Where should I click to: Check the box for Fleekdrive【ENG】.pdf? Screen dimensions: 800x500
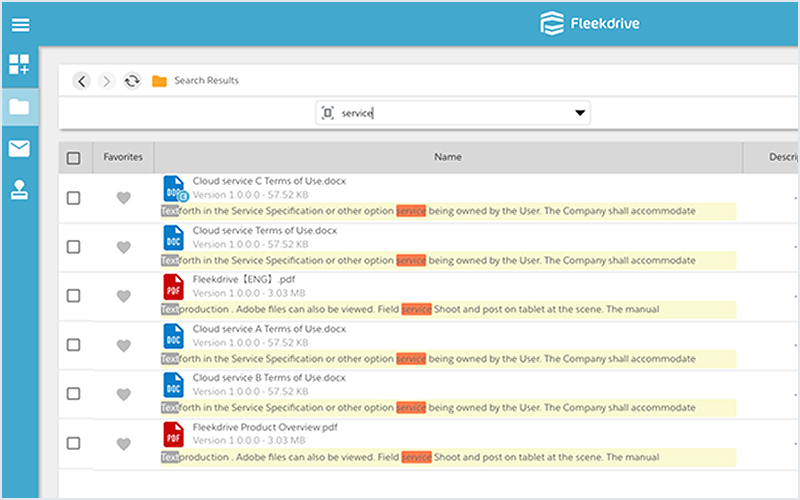point(73,295)
